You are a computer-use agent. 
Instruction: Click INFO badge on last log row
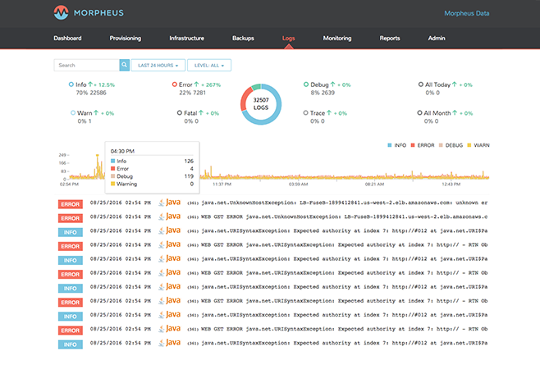(71, 344)
